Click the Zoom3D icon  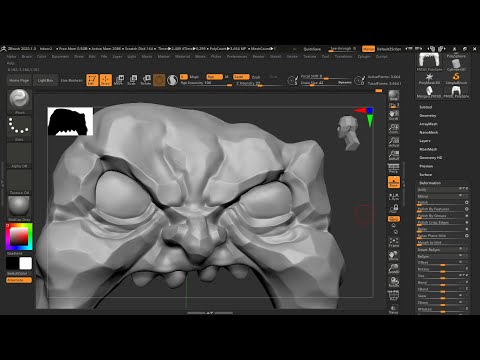[x=394, y=269]
